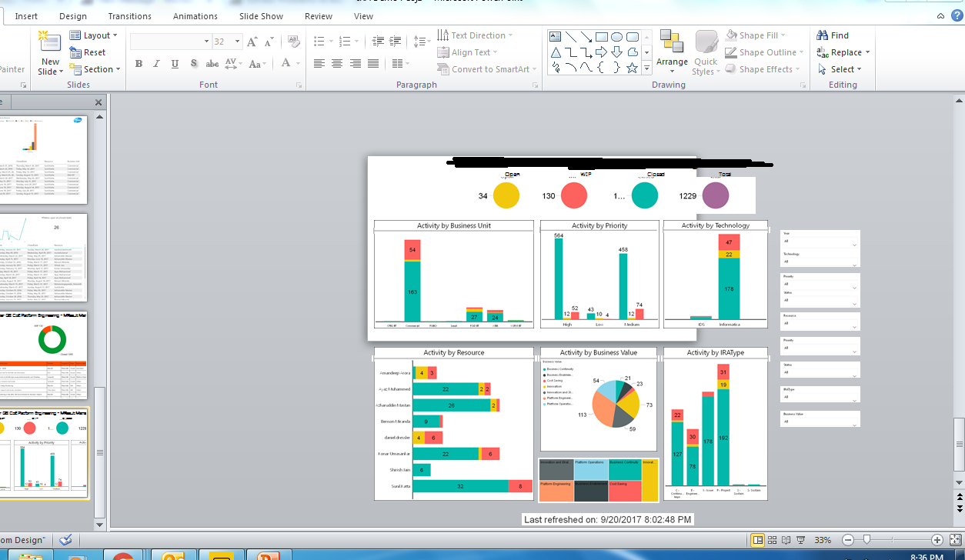Select the Rectangle shape

click(601, 37)
